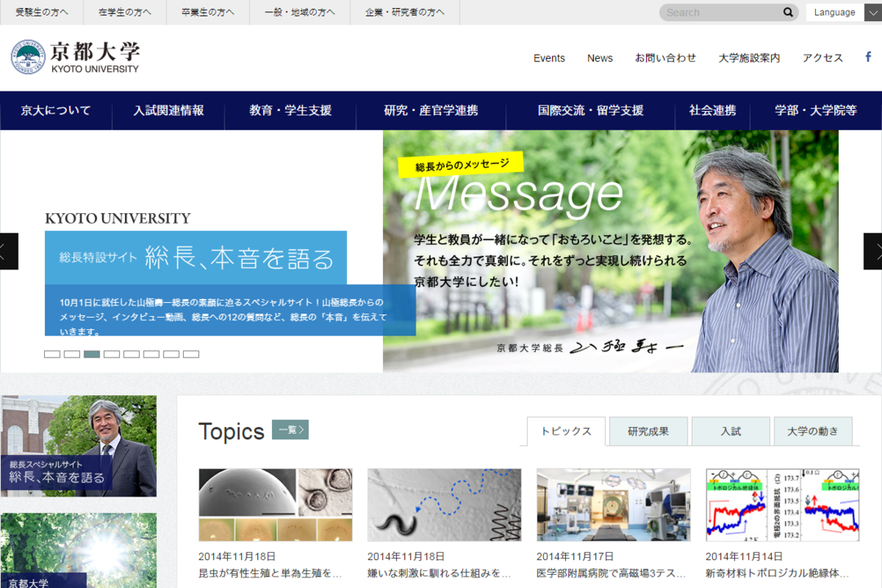The height and width of the screenshot is (588, 882).
Task: Open worm stimulus topic thumbnail
Action: pos(444,505)
